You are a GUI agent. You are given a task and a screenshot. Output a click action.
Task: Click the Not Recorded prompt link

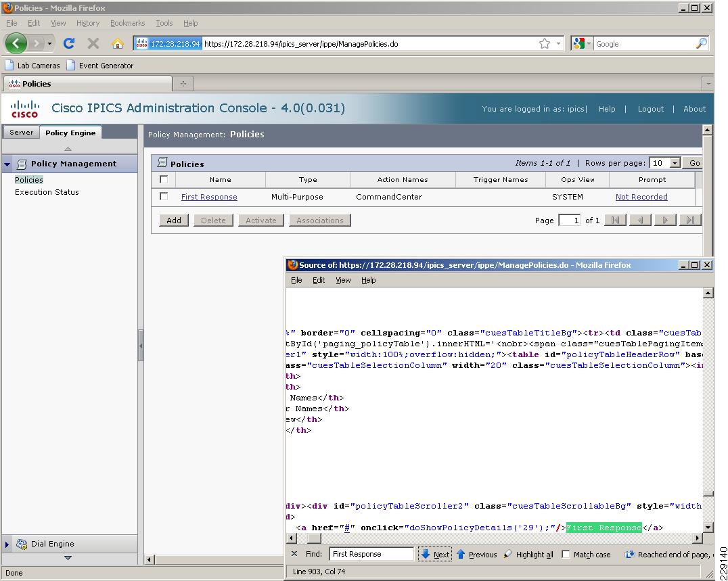(x=641, y=197)
